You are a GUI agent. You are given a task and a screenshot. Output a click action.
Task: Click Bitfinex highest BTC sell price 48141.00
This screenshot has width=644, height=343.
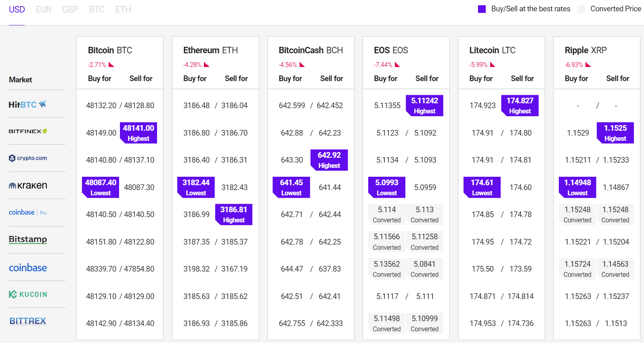tap(138, 133)
